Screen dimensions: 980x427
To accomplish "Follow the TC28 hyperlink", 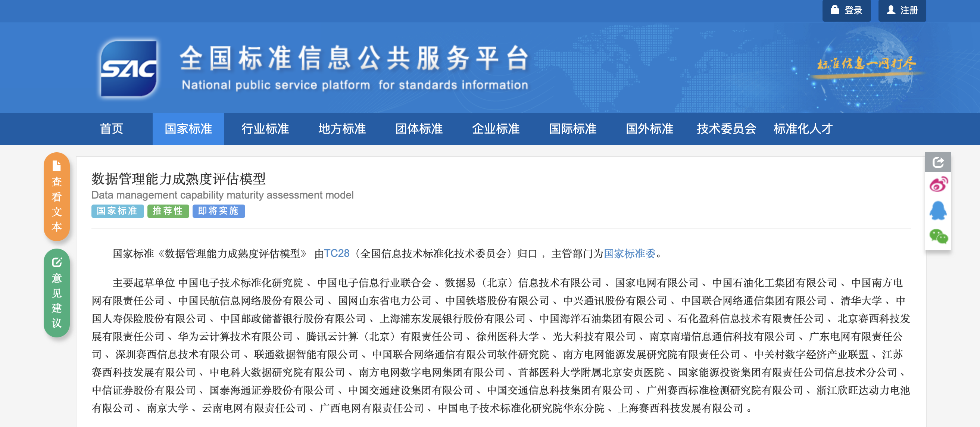I will (336, 253).
